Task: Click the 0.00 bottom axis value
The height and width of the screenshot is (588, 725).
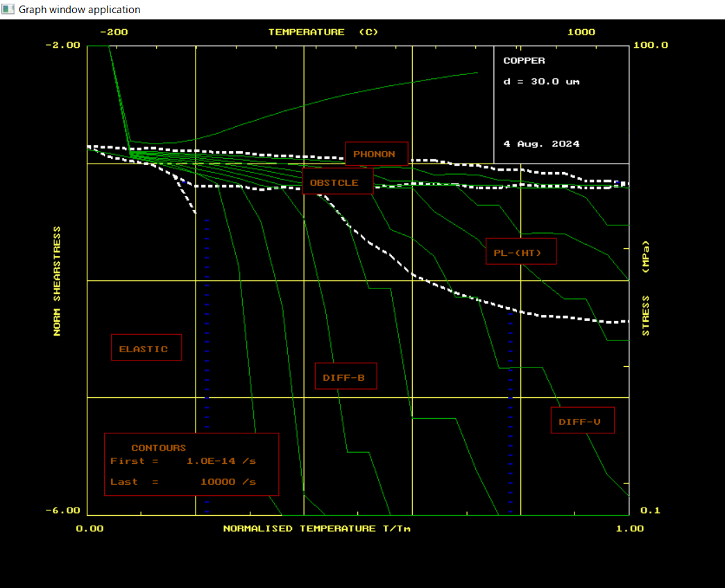Action: (89, 528)
